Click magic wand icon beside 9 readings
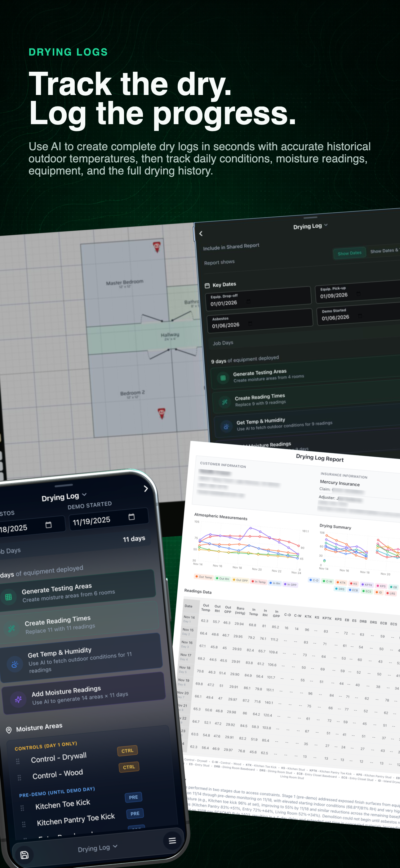The height and width of the screenshot is (868, 400). click(224, 402)
